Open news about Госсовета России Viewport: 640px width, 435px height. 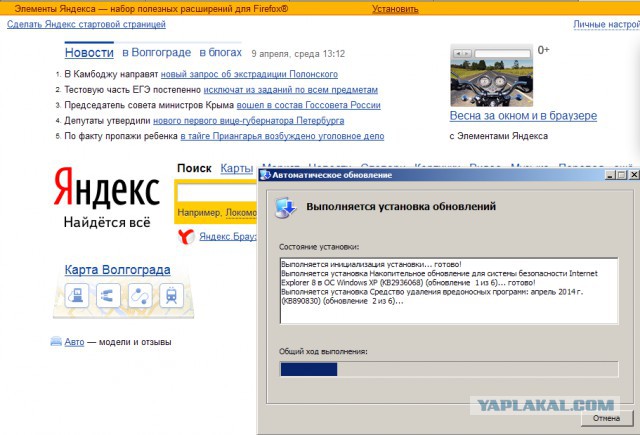(309, 105)
